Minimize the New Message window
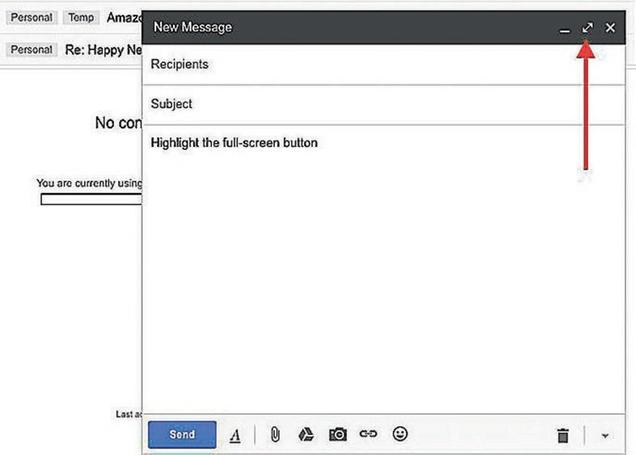Screen dimensions: 636x455 pyautogui.click(x=565, y=31)
